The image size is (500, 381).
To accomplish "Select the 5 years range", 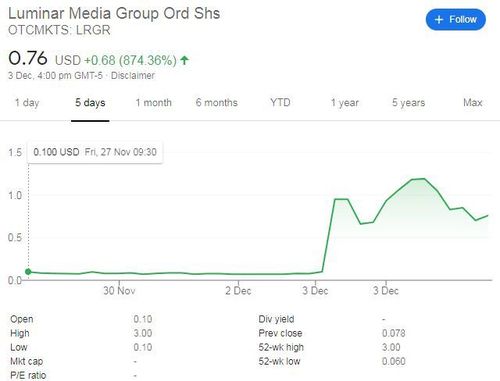I will point(408,103).
